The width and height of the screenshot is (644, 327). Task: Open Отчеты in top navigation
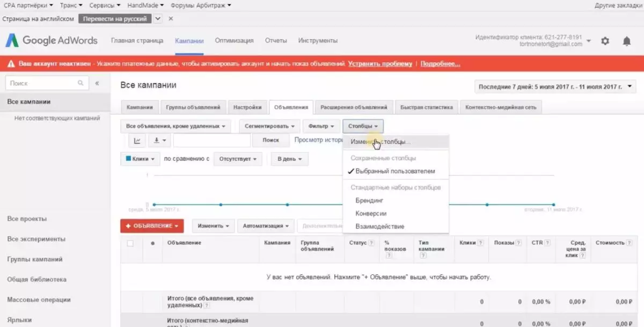pos(276,41)
